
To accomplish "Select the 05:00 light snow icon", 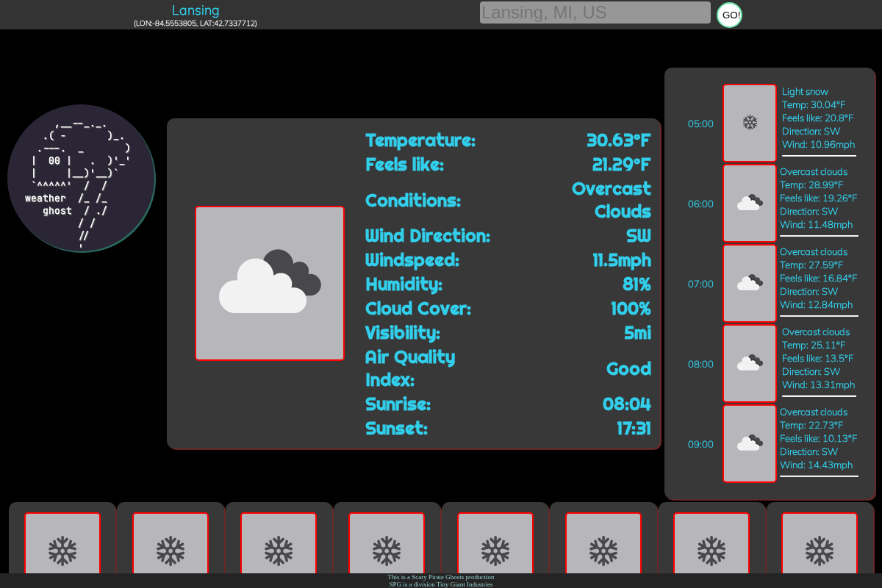I will [x=749, y=123].
